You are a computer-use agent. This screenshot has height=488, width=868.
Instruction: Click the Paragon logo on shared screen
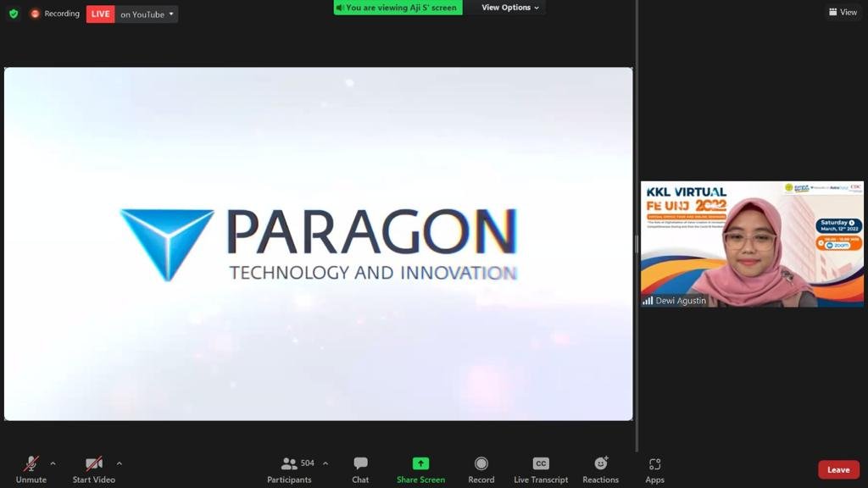[319, 245]
